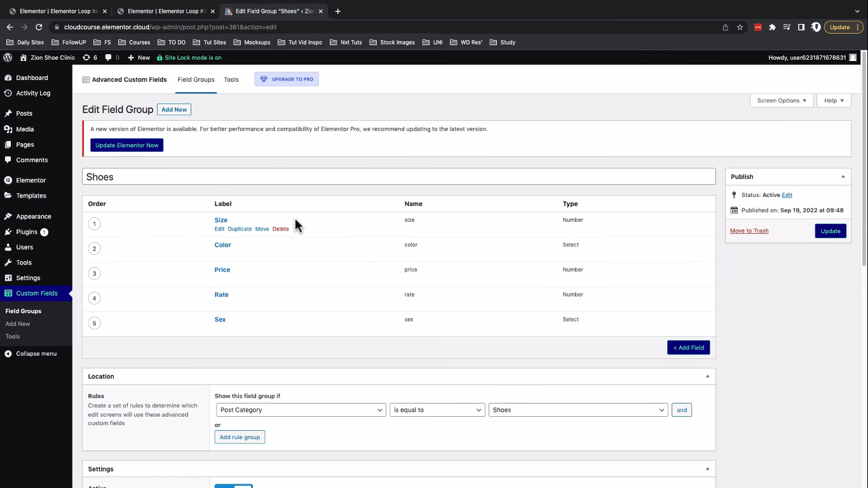The height and width of the screenshot is (488, 868).
Task: Open the Post Category rule dropdown
Action: tap(301, 410)
